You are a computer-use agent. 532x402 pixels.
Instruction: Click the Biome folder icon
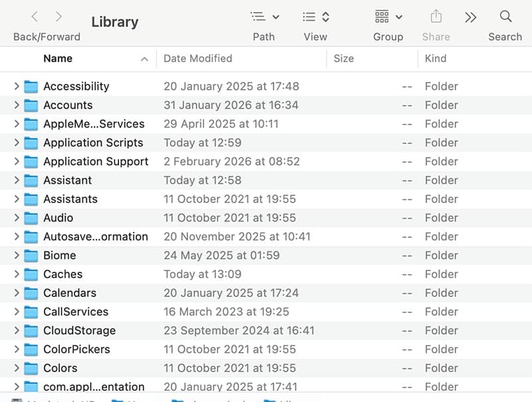coord(31,256)
